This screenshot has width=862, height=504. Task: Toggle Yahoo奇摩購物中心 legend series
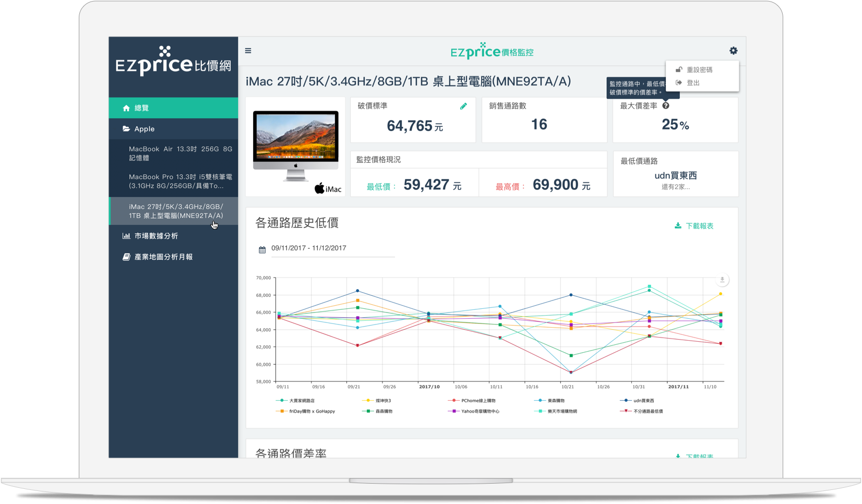pos(474,411)
